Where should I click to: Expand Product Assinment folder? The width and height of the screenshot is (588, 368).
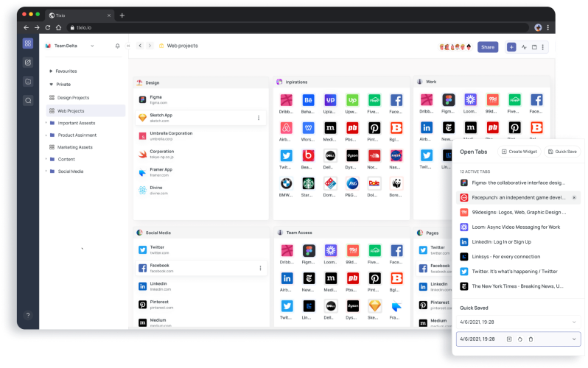pyautogui.click(x=46, y=135)
